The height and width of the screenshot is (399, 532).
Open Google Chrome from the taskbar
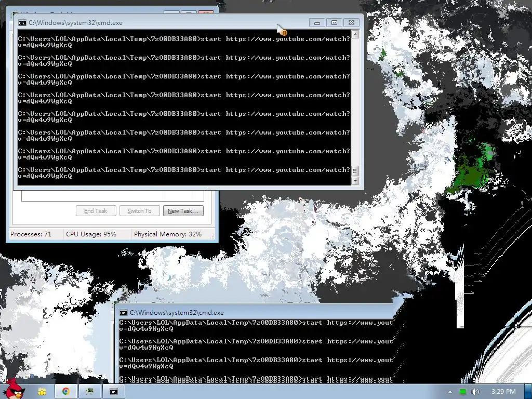(66, 392)
